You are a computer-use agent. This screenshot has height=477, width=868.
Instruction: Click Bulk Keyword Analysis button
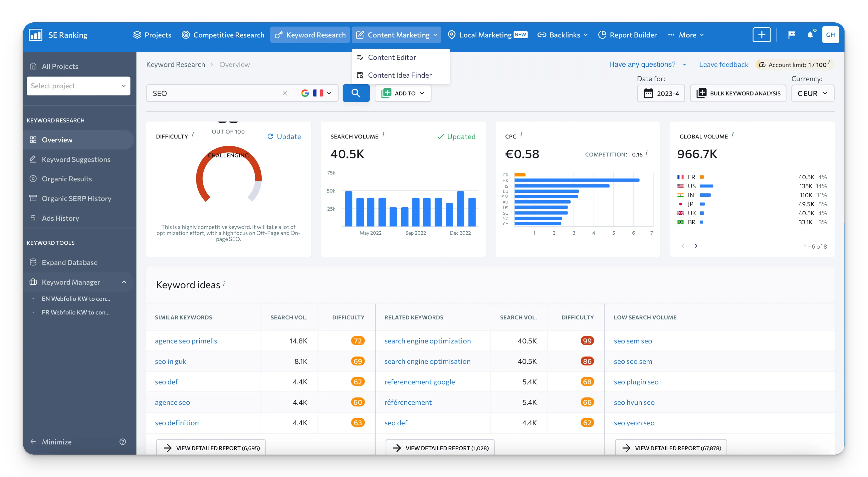pyautogui.click(x=738, y=93)
